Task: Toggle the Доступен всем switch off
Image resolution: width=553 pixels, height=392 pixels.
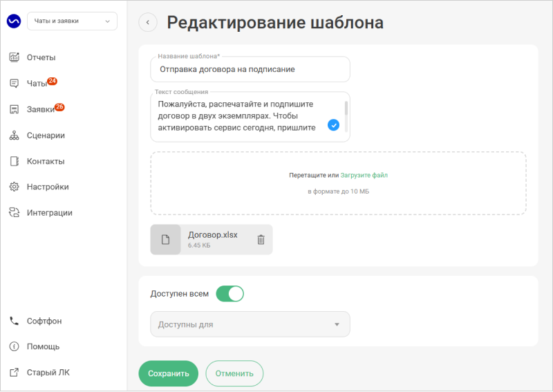Action: [x=230, y=294]
